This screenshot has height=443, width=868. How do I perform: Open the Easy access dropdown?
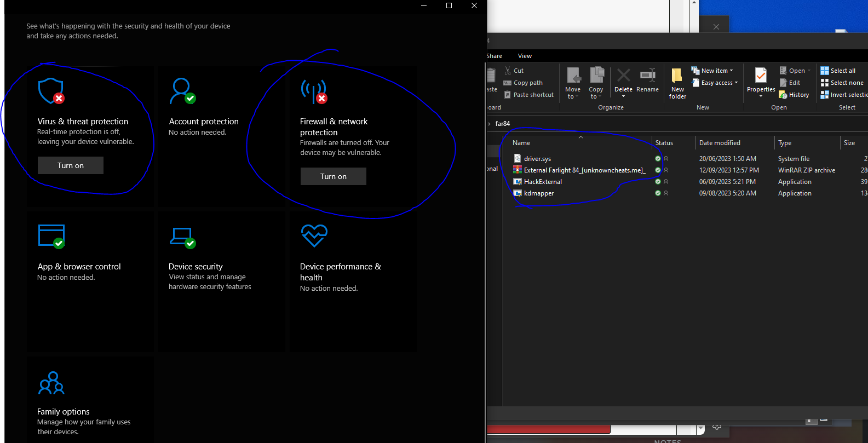[715, 83]
